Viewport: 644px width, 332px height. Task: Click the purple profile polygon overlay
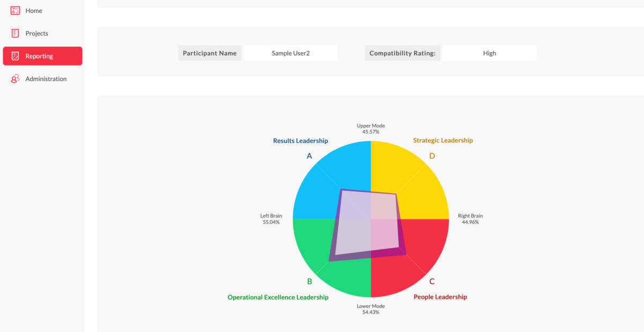point(367,225)
